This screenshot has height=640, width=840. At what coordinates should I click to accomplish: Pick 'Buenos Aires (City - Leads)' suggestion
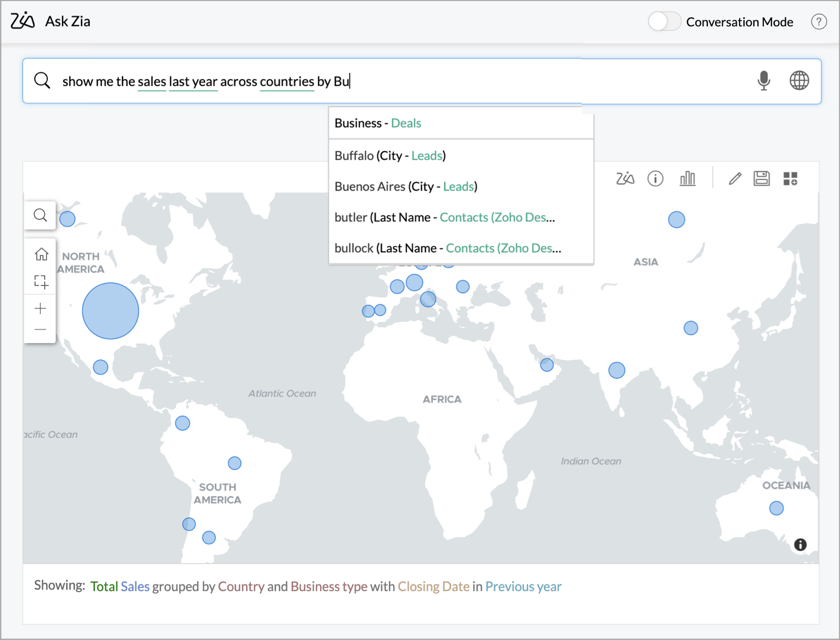[461, 187]
